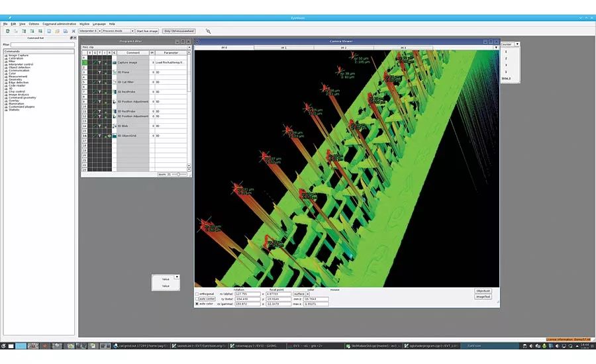Open the program file dropdown in Program Editor
The image size is (596, 364).
click(x=189, y=47)
